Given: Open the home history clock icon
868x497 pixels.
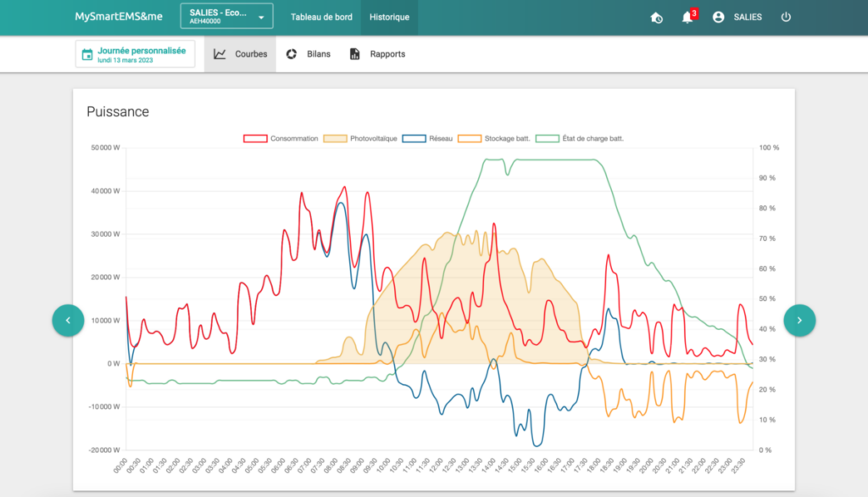Looking at the screenshot, I should click(657, 18).
